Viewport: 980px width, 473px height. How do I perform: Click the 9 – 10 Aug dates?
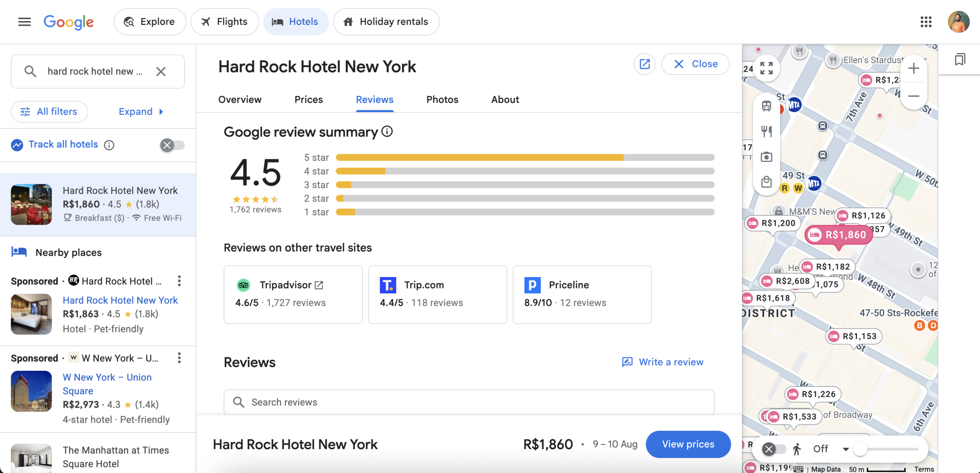click(615, 444)
